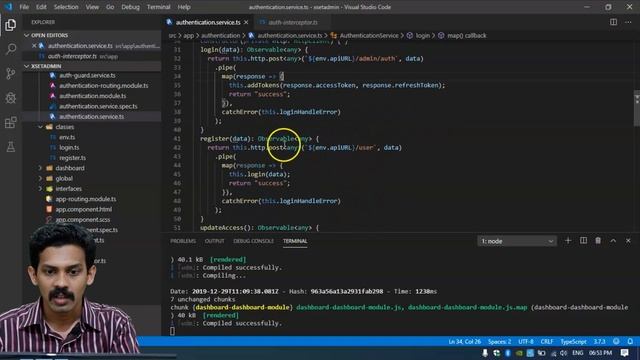Open app.component.html file
The image size is (640, 360).
[x=84, y=209]
